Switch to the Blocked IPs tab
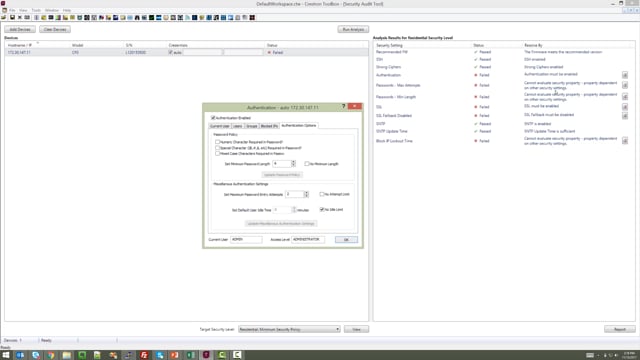 tap(269, 126)
